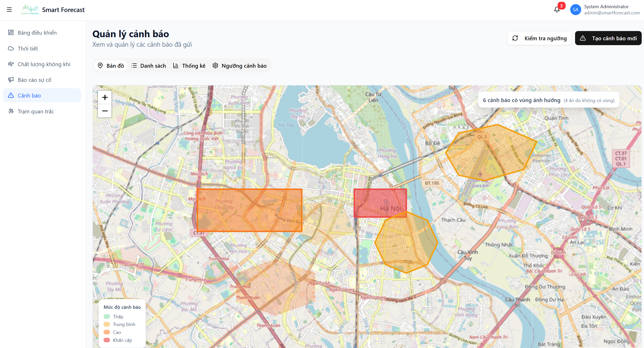
Task: Select the Bản đồ map view tab
Action: pyautogui.click(x=110, y=66)
